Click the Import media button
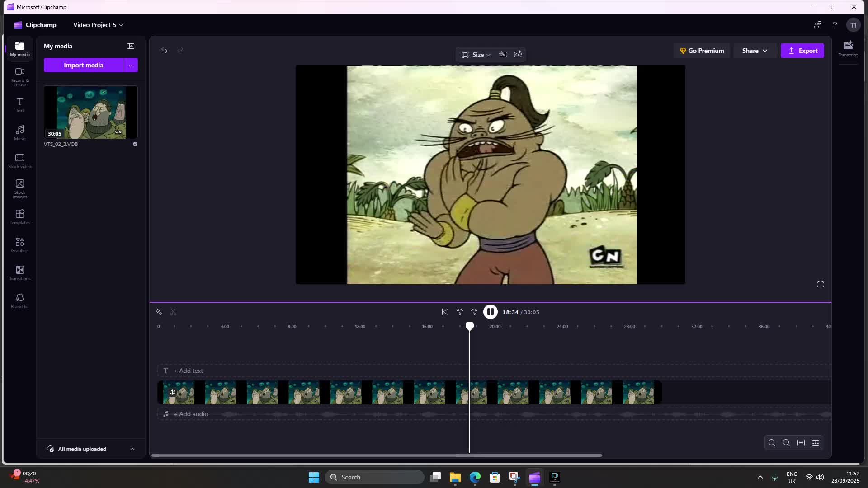The width and height of the screenshot is (868, 488). point(83,65)
